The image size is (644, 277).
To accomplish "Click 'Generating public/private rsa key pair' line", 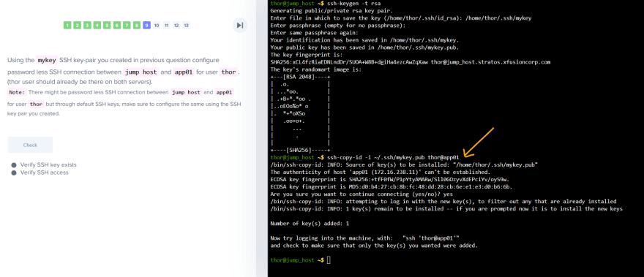I will click(x=332, y=10).
